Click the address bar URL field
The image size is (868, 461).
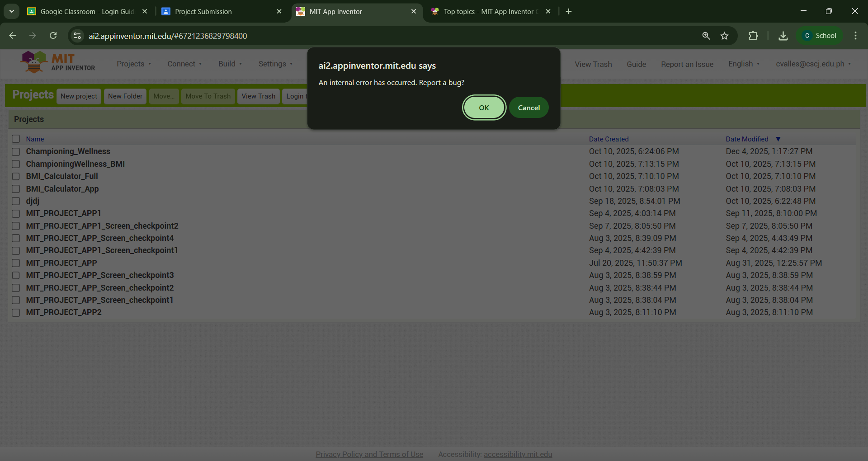(389, 36)
